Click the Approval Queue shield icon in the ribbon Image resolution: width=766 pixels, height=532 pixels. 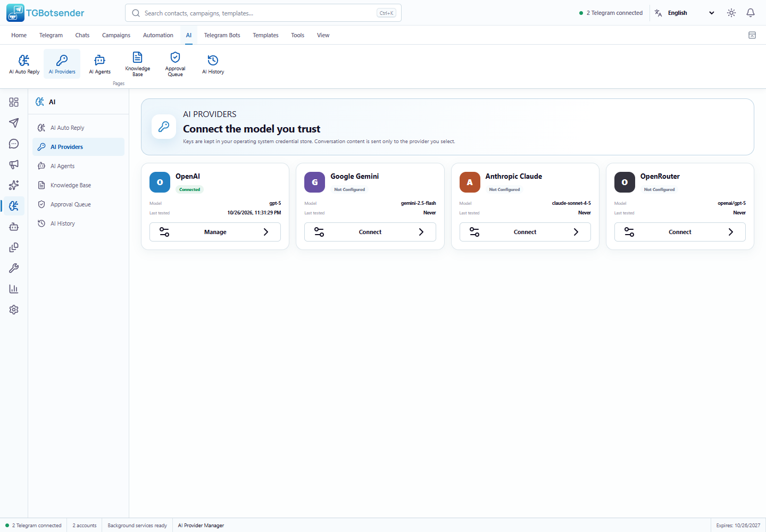point(176,64)
